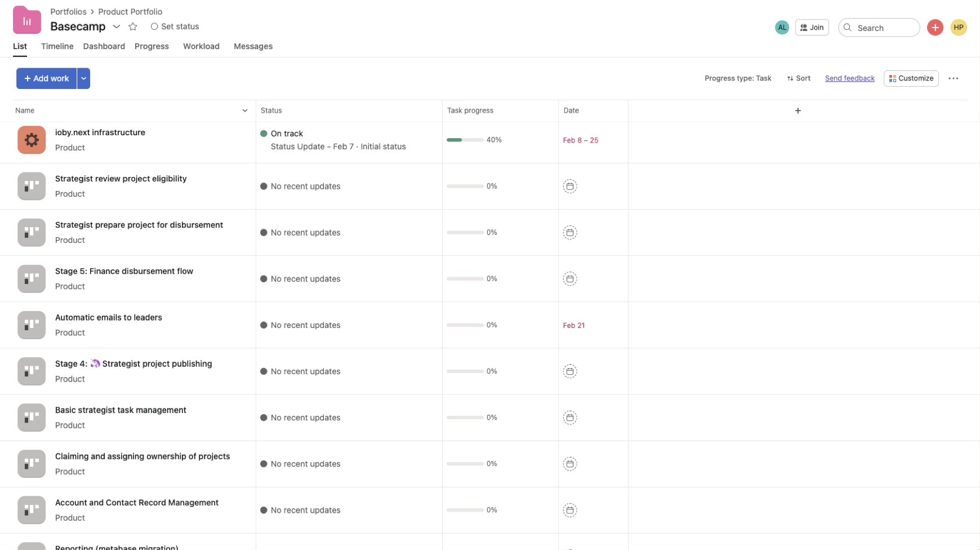Viewport: 980px width, 550px height.
Task: Switch to the Timeline tab
Action: (x=57, y=46)
